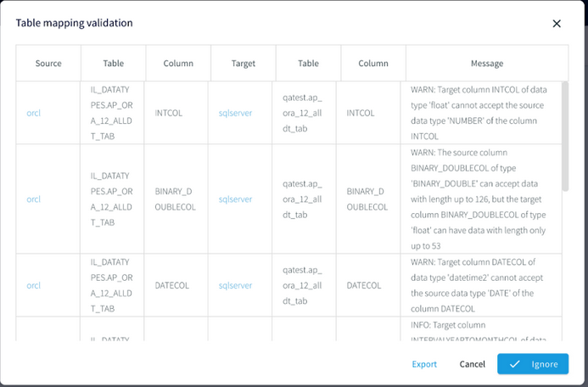Select the source column cell BINARY_DOUBLECOL
This screenshot has height=387, width=588.
point(175,199)
